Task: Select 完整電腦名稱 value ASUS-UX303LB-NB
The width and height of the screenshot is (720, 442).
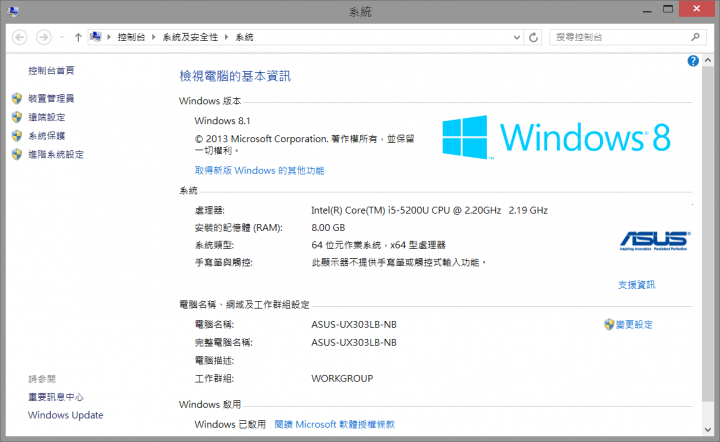Action: pos(354,342)
